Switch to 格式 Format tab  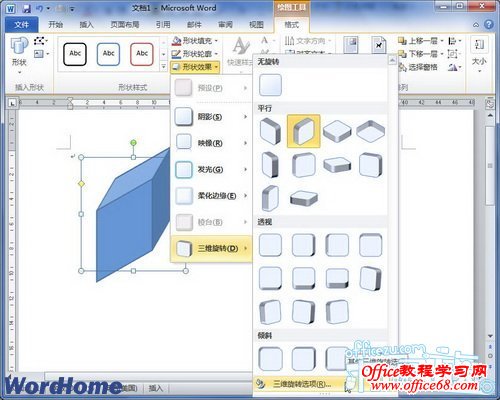(x=292, y=25)
